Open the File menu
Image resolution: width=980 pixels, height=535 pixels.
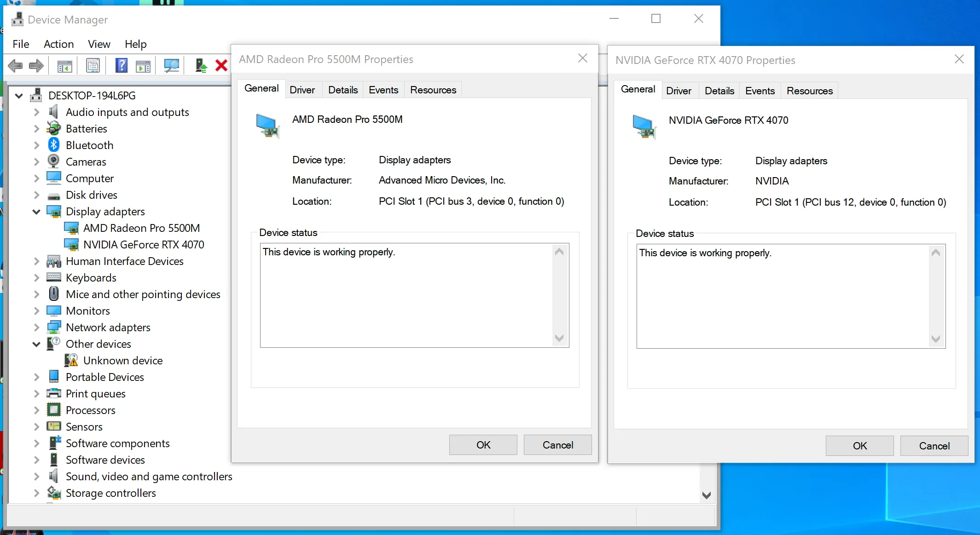pos(21,44)
